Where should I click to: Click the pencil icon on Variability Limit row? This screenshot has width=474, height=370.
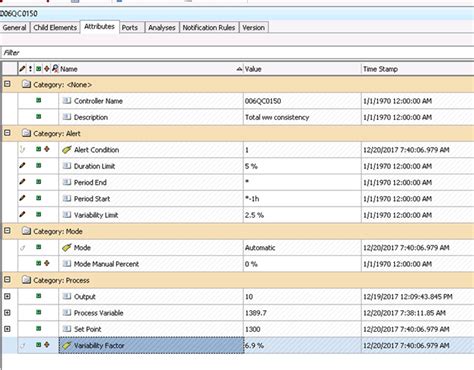pyautogui.click(x=22, y=214)
